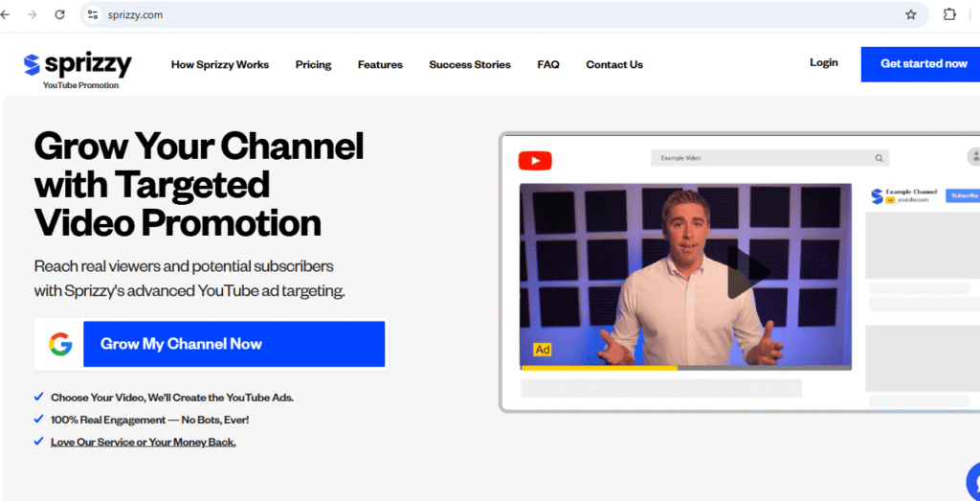Open Contact Us page

tap(614, 64)
